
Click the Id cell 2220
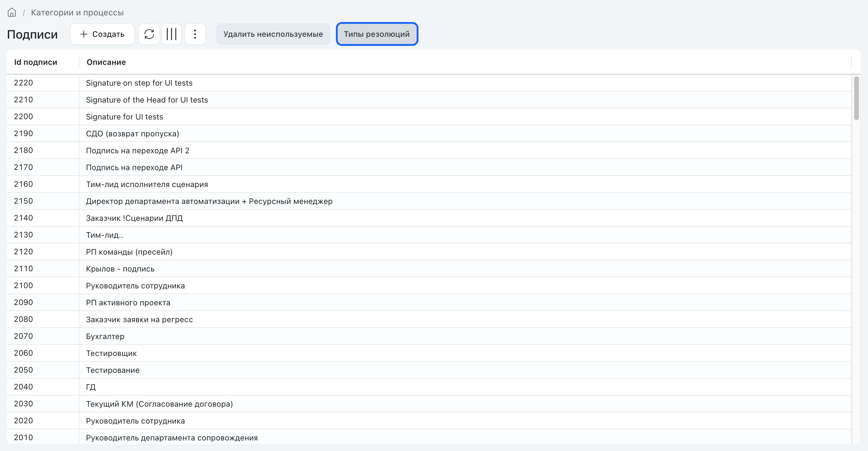click(x=43, y=83)
